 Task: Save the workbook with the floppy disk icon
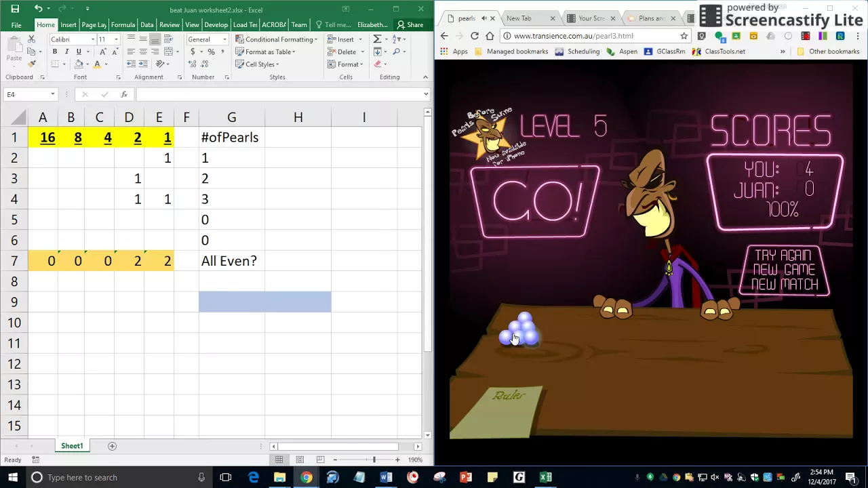click(x=15, y=9)
